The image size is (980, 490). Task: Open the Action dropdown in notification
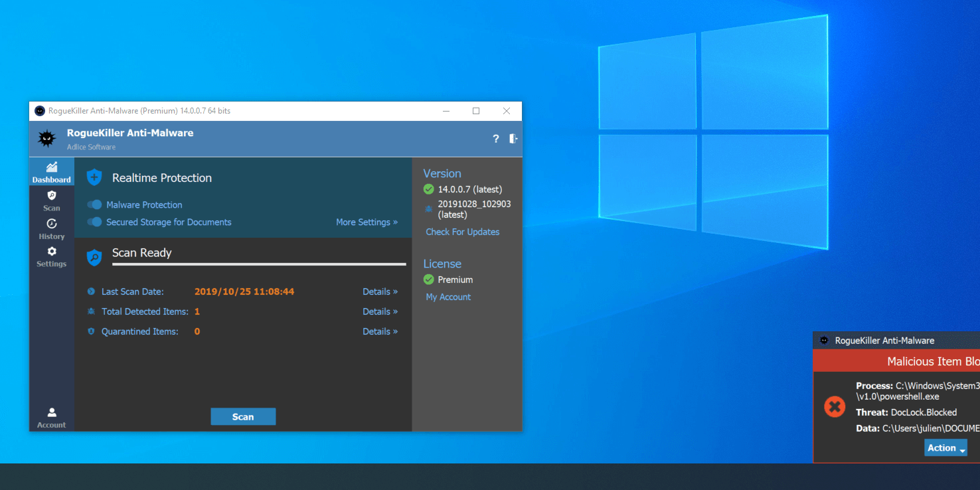tap(945, 448)
